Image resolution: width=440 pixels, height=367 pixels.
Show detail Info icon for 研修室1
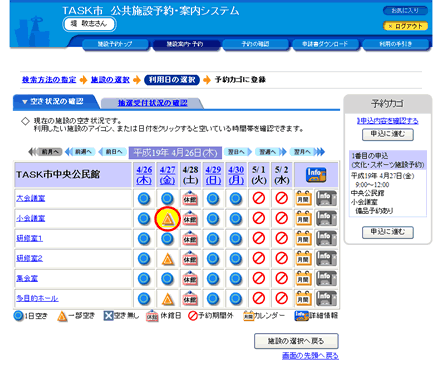(x=326, y=239)
